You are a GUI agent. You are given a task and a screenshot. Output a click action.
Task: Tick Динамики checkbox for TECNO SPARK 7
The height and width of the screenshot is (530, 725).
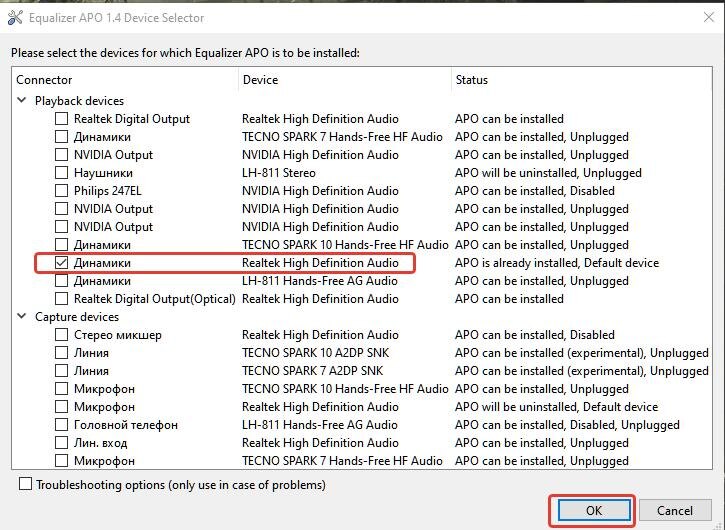point(61,136)
